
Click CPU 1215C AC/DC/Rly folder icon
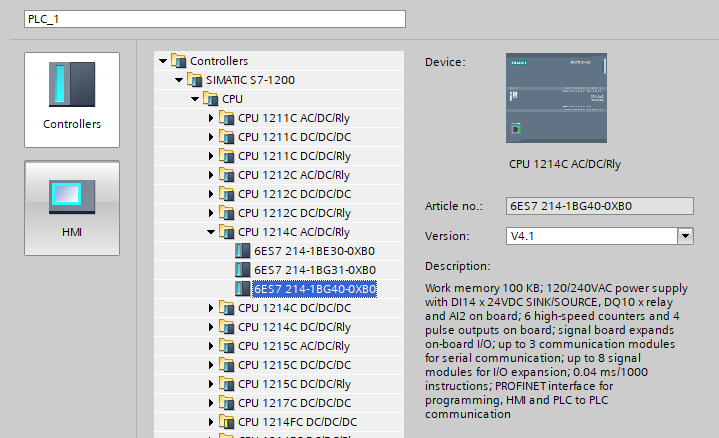[227, 346]
